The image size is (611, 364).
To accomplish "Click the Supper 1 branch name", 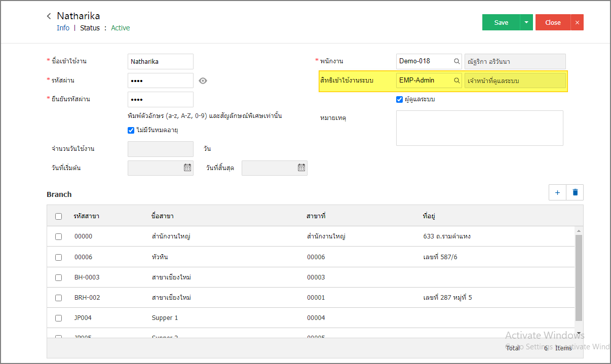I will point(165,318).
